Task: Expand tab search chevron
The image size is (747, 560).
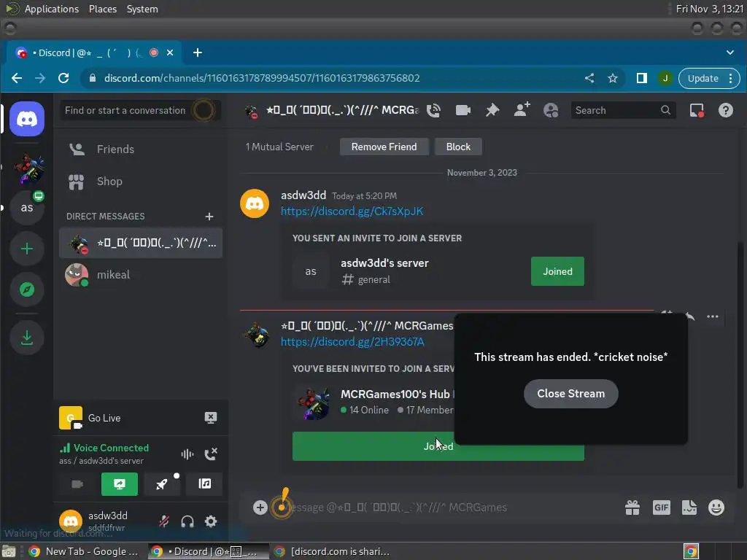Action: [x=729, y=52]
